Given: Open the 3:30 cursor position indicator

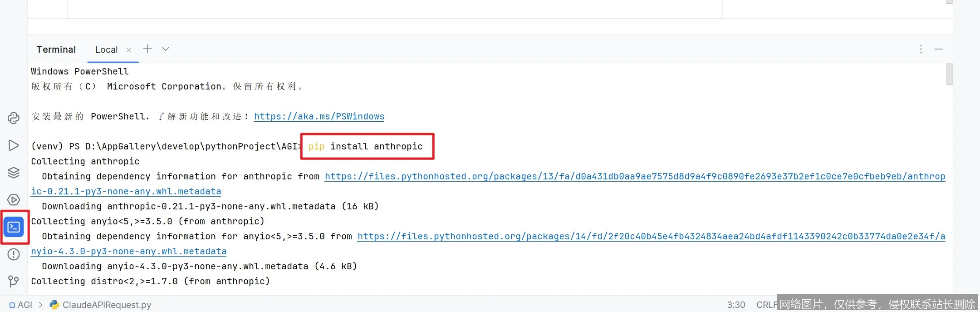Looking at the screenshot, I should tap(736, 305).
